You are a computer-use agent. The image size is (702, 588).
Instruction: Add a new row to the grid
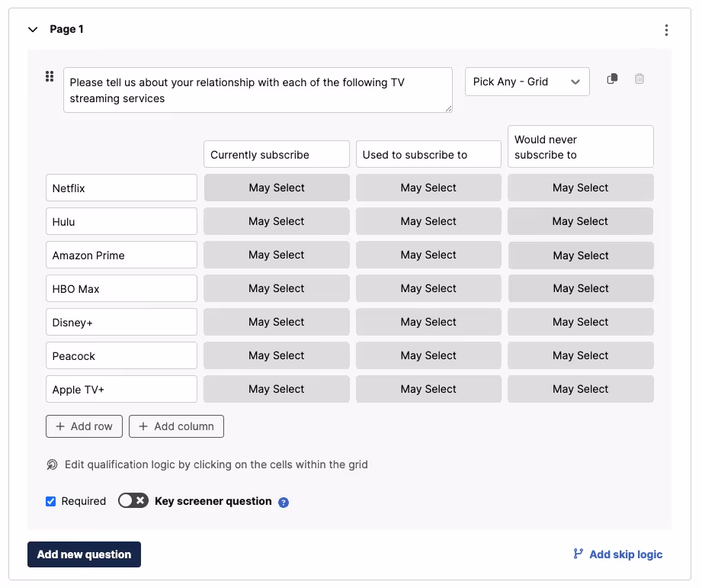pos(84,426)
